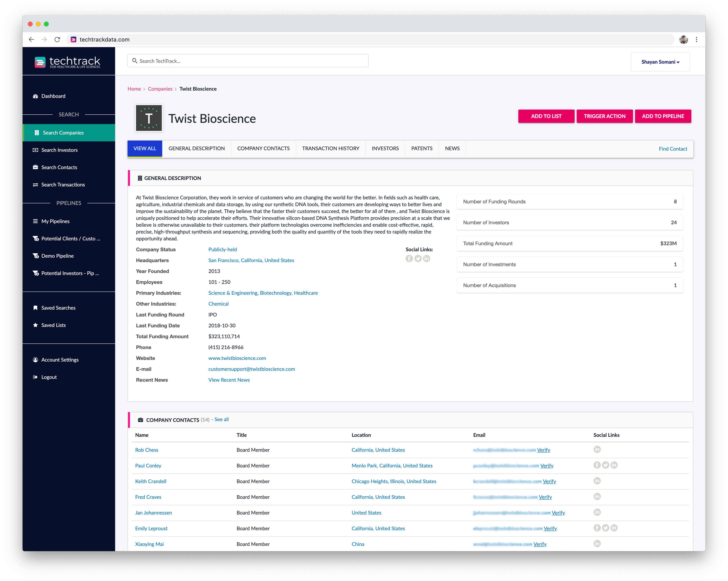Click the browser back arrow
The image size is (728, 581).
point(31,39)
